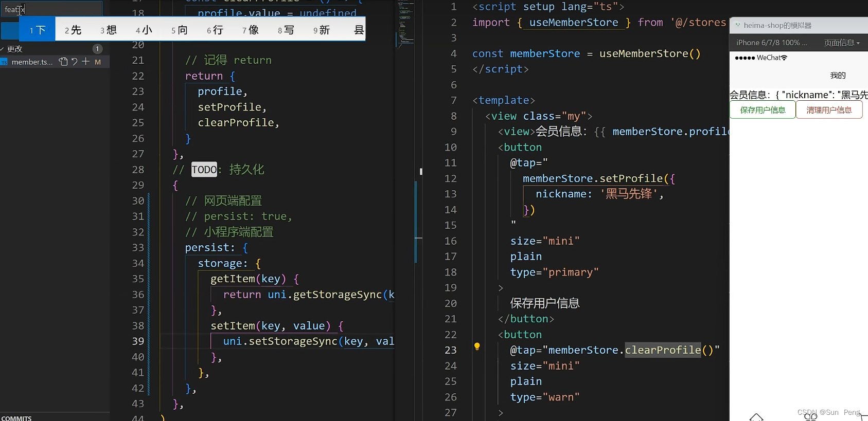This screenshot has height=421, width=868.
Task: Click 'setItem(key, value) {' on line 38
Action: [277, 326]
